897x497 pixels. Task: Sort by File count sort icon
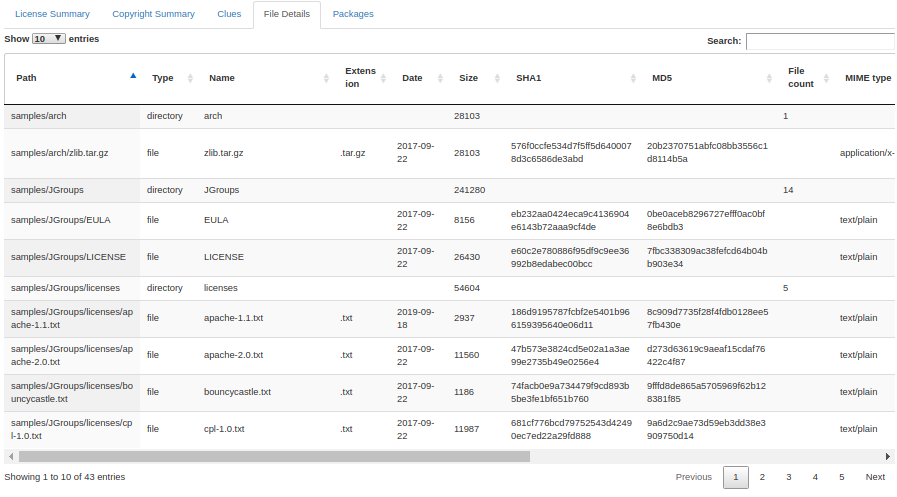826,78
